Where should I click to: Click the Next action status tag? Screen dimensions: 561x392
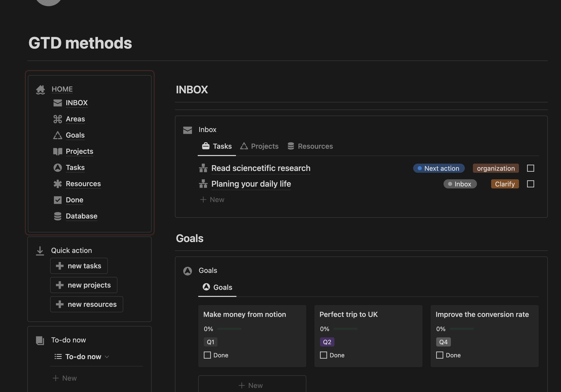tap(439, 168)
